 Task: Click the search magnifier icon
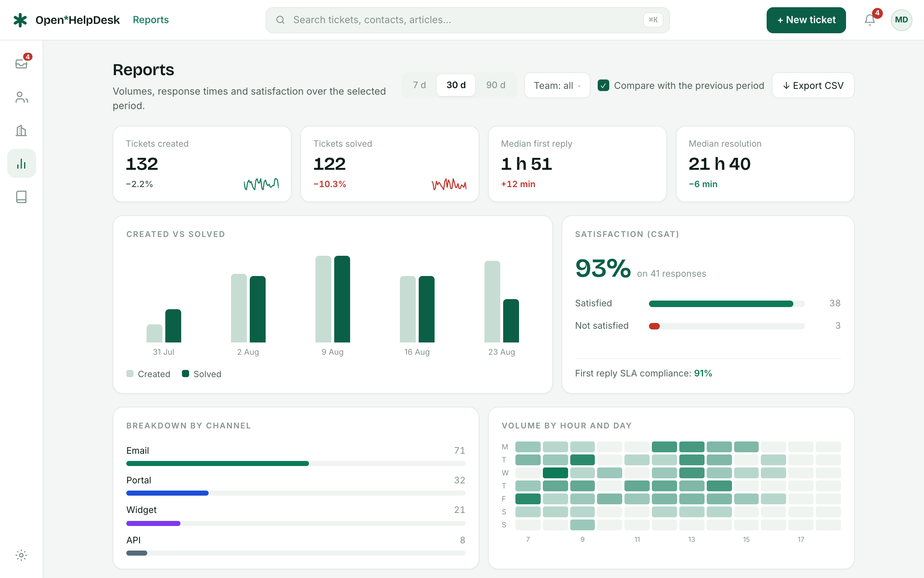pos(280,20)
